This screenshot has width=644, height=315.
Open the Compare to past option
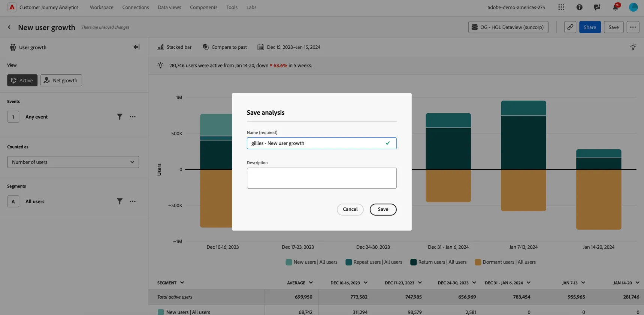click(x=225, y=47)
